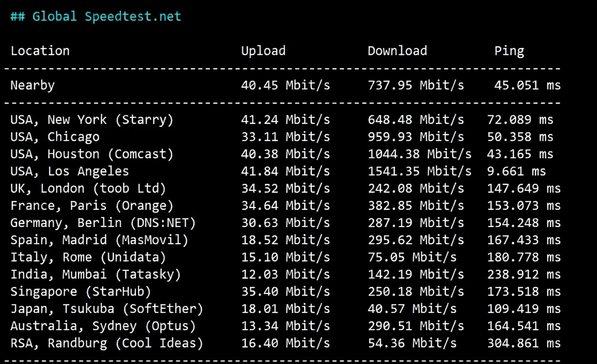
Task: Click the Upload column header
Action: point(263,51)
